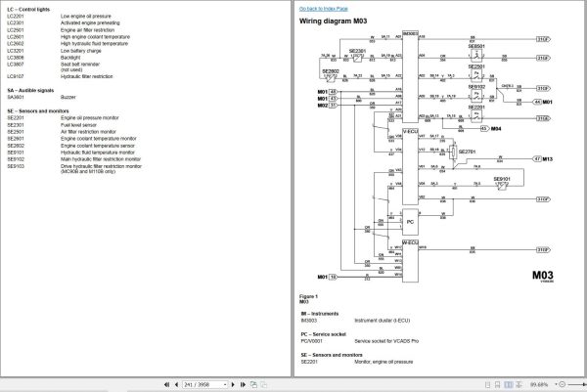This screenshot has width=587, height=392.
Task: Click the W-ECU block in the diagram
Action: click(410, 261)
